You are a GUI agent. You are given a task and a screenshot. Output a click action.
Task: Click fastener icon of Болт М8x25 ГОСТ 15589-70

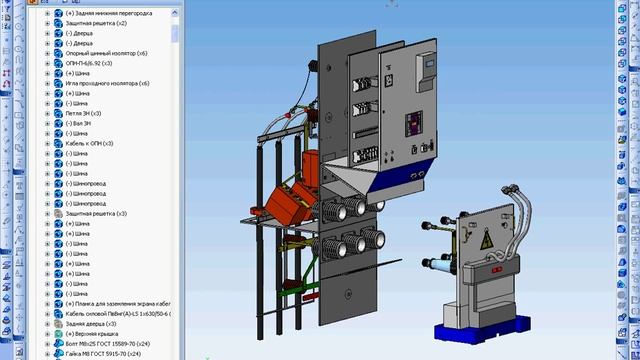[x=58, y=344]
